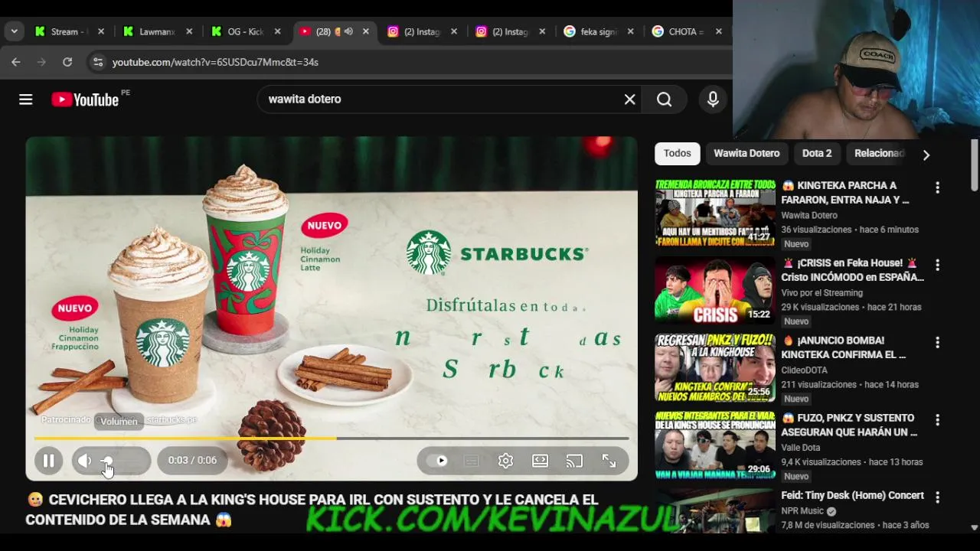Reload the page
The width and height of the screenshot is (980, 551).
67,62
